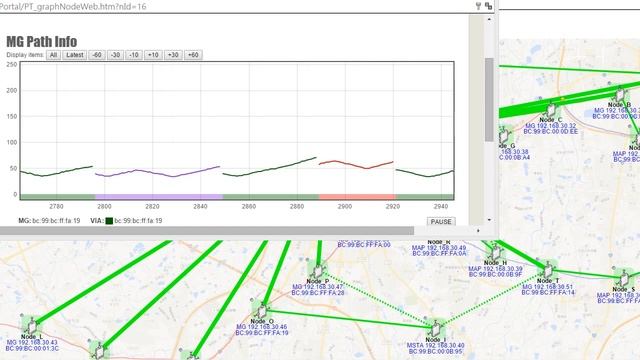
Task: Click the dotted link between Node_P and Node_I
Action: [x=376, y=299]
